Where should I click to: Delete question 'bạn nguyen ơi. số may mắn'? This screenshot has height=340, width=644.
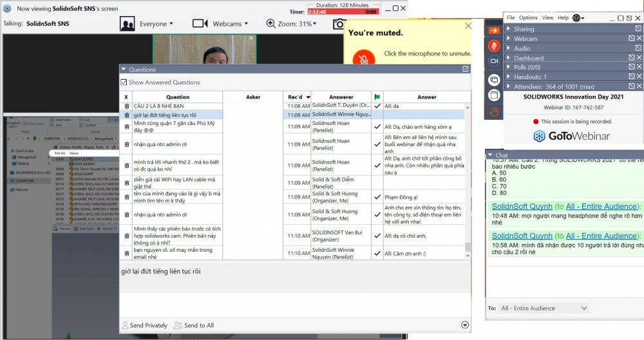tap(126, 253)
